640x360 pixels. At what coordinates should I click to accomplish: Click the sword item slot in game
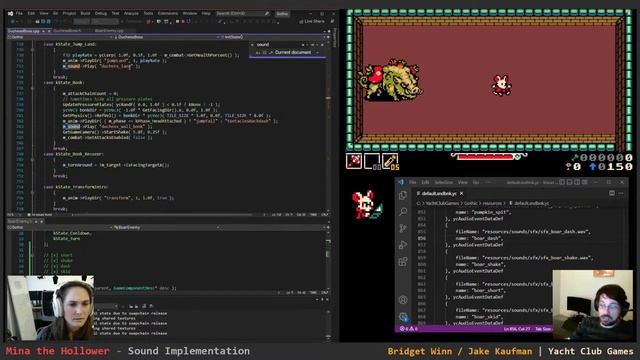[354, 161]
